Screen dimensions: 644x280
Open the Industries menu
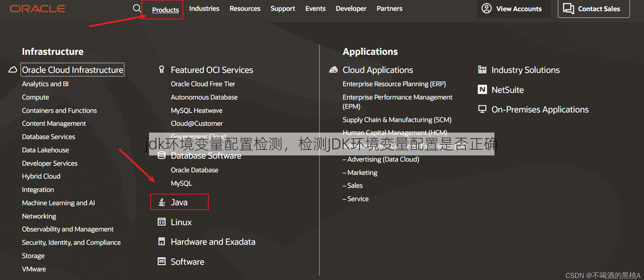204,9
